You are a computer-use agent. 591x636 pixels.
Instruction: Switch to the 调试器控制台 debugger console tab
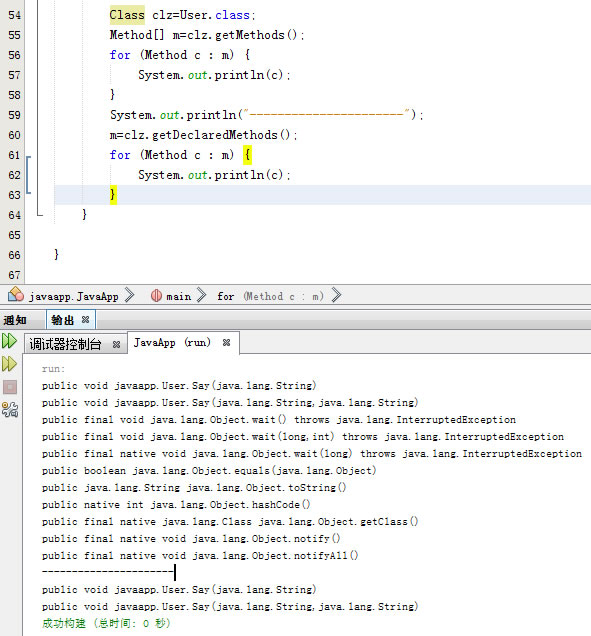coord(65,344)
